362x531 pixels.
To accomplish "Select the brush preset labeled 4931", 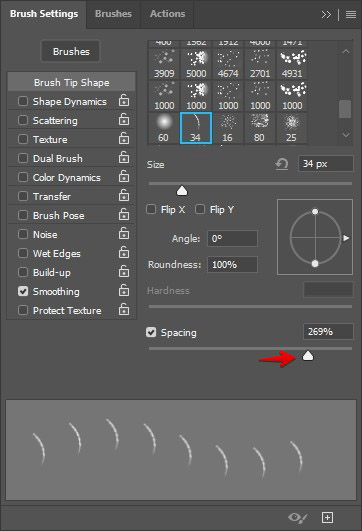I will (292, 64).
